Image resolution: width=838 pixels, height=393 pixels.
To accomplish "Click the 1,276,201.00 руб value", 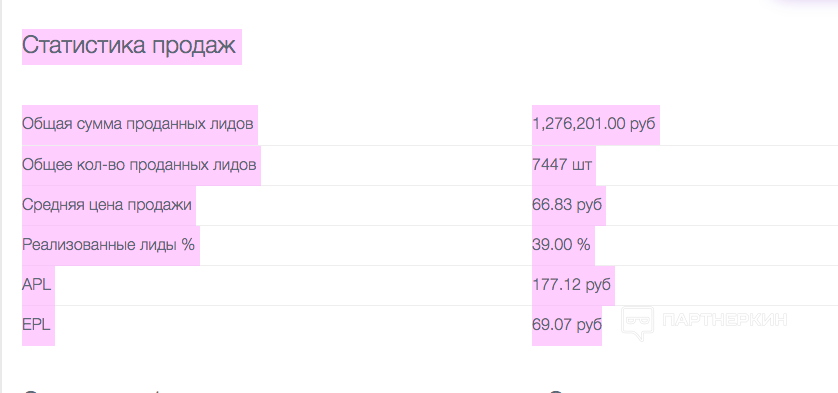I will coord(594,124).
